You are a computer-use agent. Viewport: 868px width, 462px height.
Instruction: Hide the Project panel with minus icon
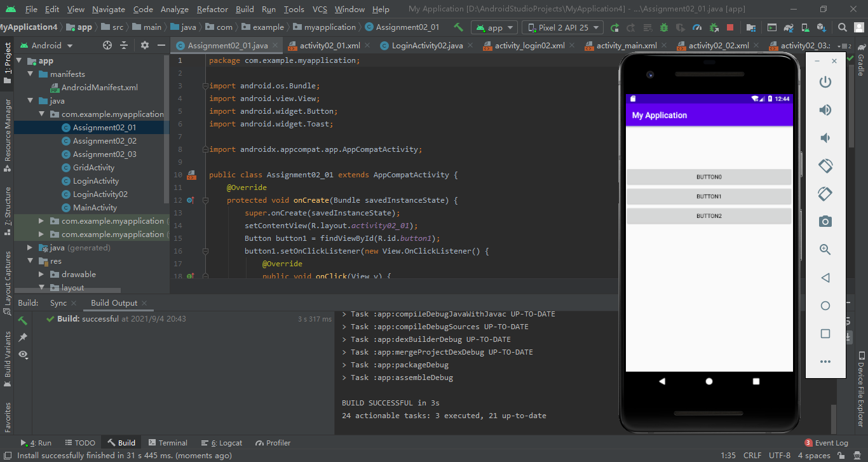pyautogui.click(x=161, y=45)
